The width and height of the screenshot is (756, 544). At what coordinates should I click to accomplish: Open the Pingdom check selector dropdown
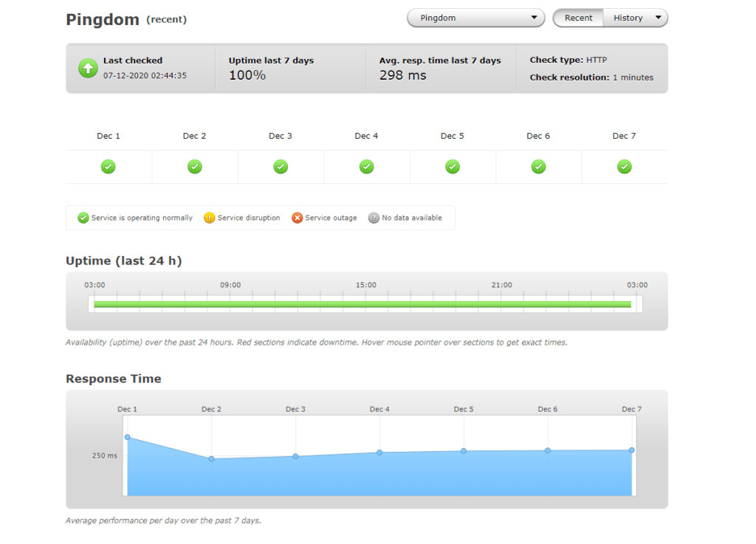476,18
